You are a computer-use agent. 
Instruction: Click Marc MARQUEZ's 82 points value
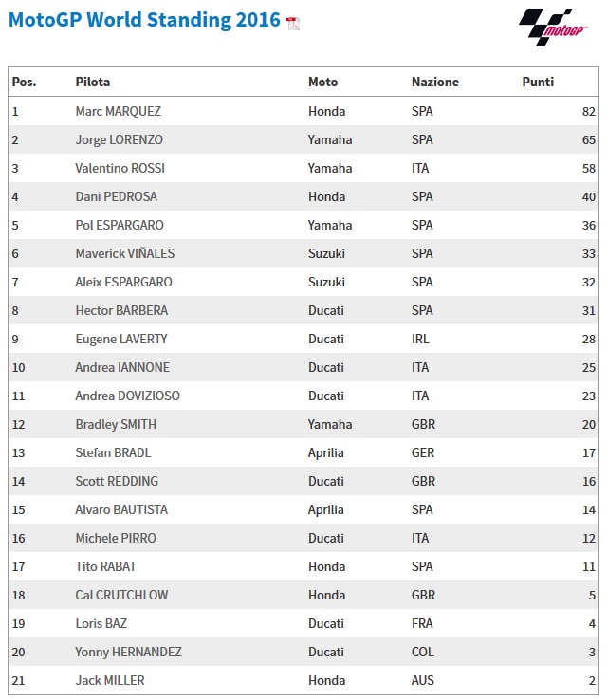pos(588,111)
